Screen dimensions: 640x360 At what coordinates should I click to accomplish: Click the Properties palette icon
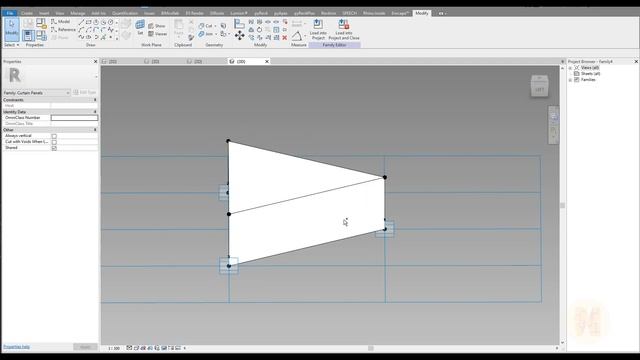click(28, 36)
